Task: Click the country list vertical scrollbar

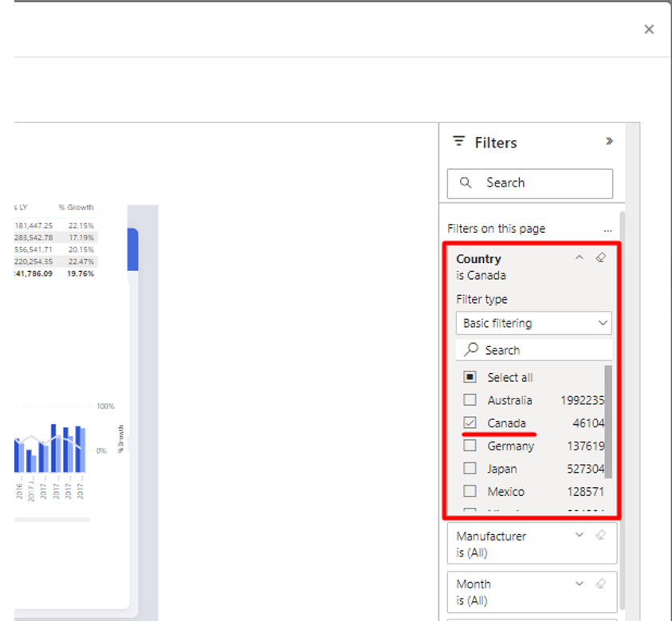Action: (x=608, y=423)
